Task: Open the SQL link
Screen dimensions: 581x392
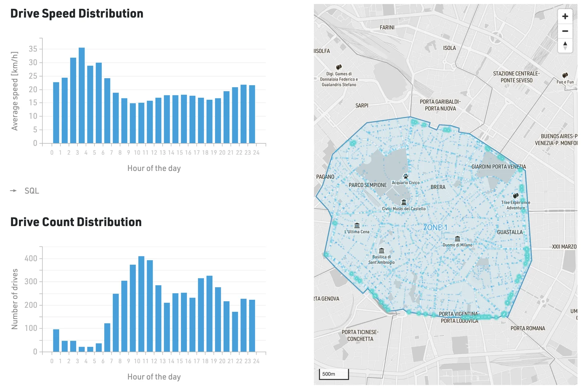Action: pos(32,191)
